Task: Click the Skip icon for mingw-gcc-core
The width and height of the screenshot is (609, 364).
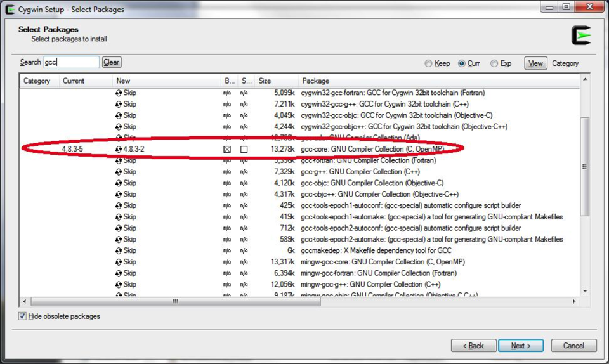Action: [119, 262]
